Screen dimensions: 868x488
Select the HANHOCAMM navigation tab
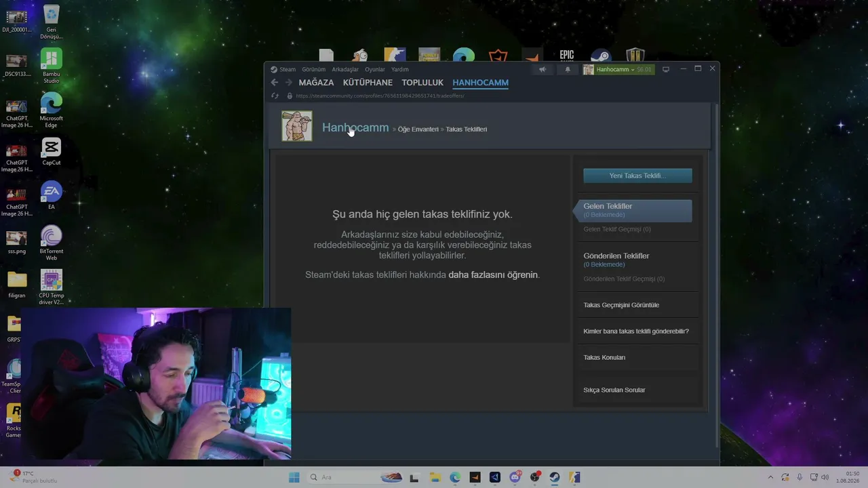[x=480, y=83]
